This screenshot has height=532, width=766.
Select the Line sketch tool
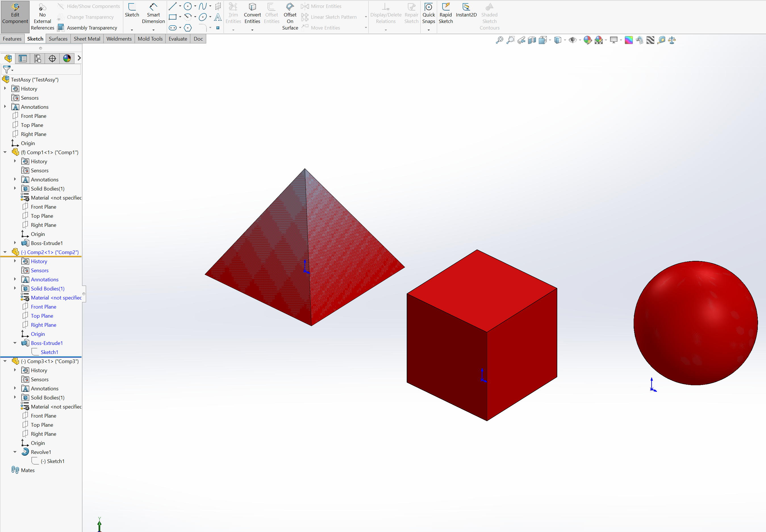pyautogui.click(x=173, y=6)
